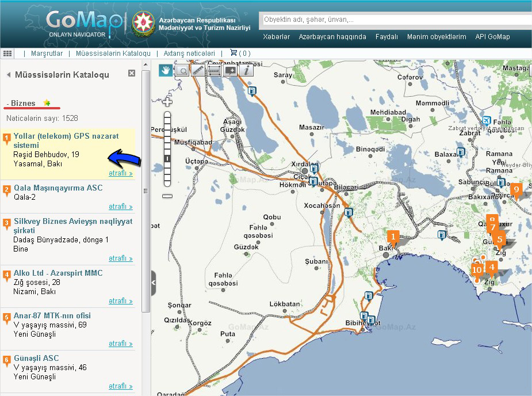
Task: Collapse the Biznes category heading
Action: [x=22, y=104]
